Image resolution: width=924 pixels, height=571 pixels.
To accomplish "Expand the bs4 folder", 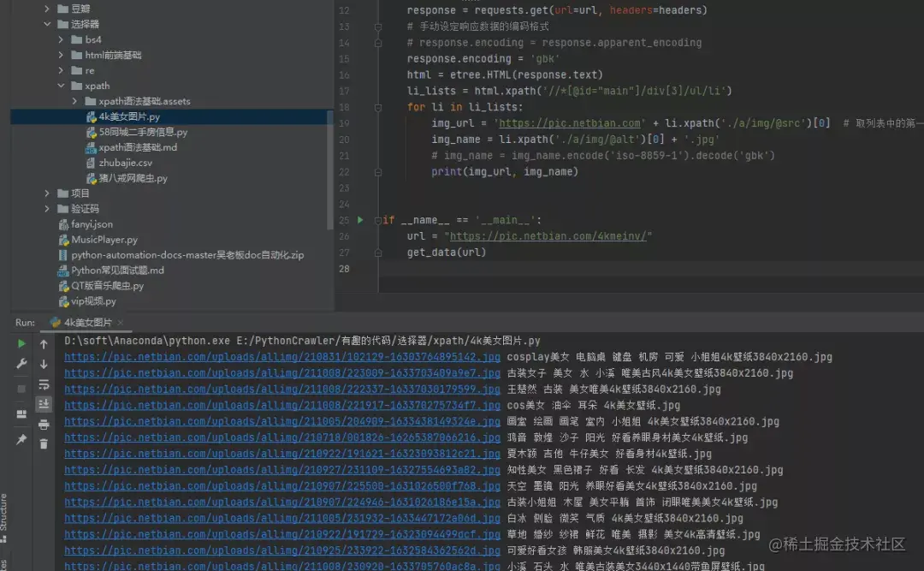I will [61, 39].
